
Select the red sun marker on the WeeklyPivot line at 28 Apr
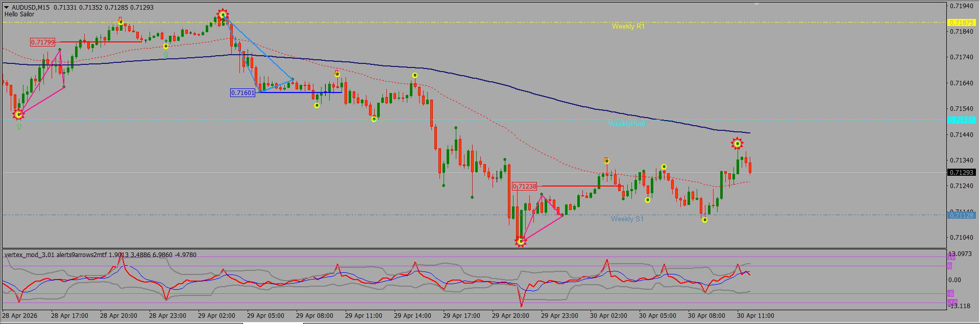click(18, 114)
